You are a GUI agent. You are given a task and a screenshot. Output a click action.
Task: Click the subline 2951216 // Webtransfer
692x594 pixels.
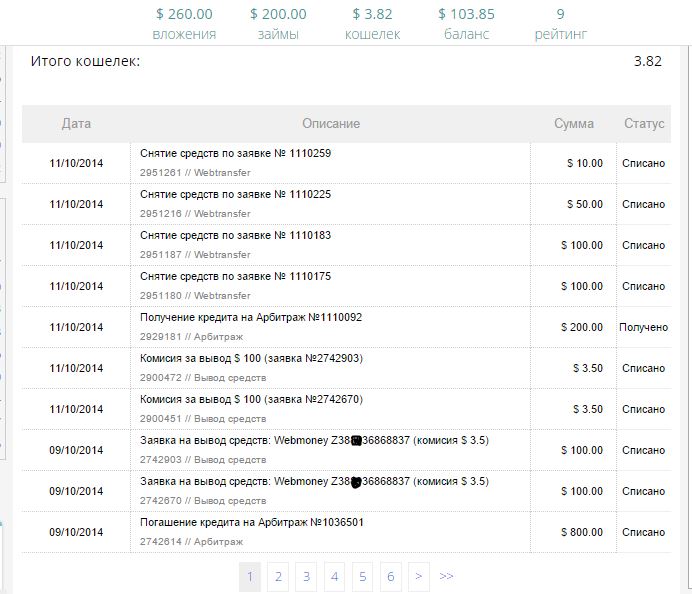tap(195, 214)
